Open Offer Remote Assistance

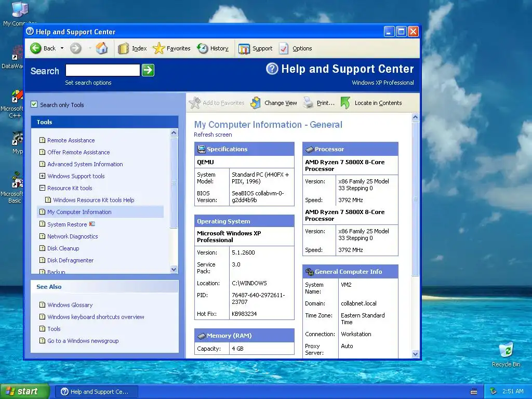78,152
